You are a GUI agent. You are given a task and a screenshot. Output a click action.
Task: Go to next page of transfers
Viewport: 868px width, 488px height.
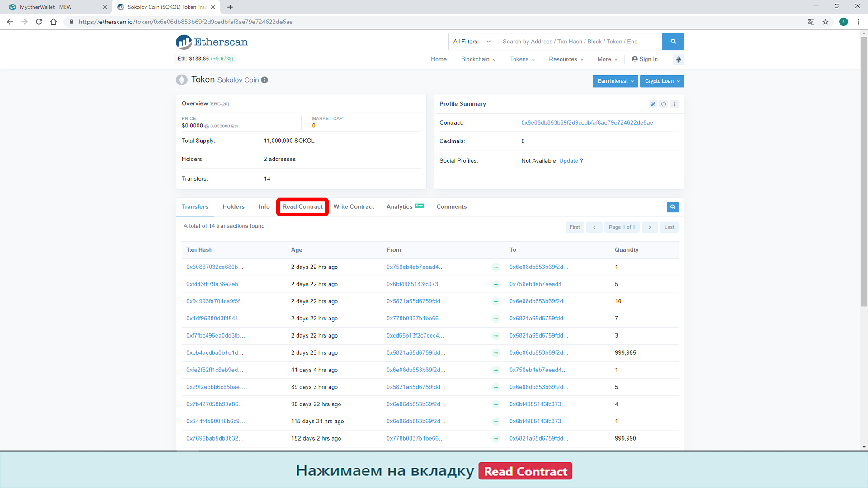coord(650,227)
